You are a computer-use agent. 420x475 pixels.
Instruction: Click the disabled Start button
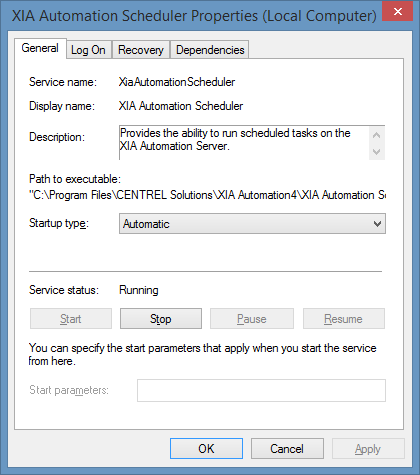click(x=71, y=319)
